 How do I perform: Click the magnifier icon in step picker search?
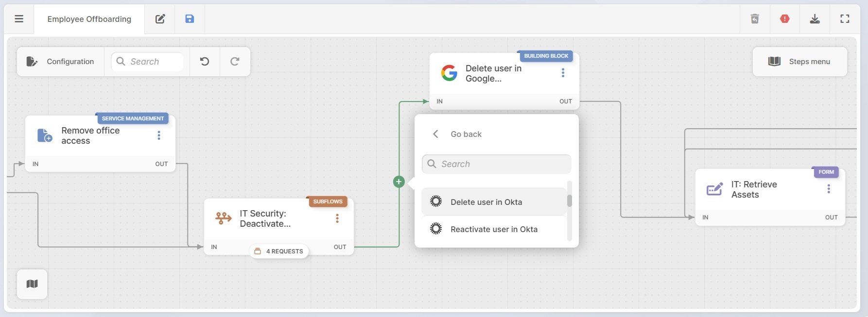tap(432, 164)
